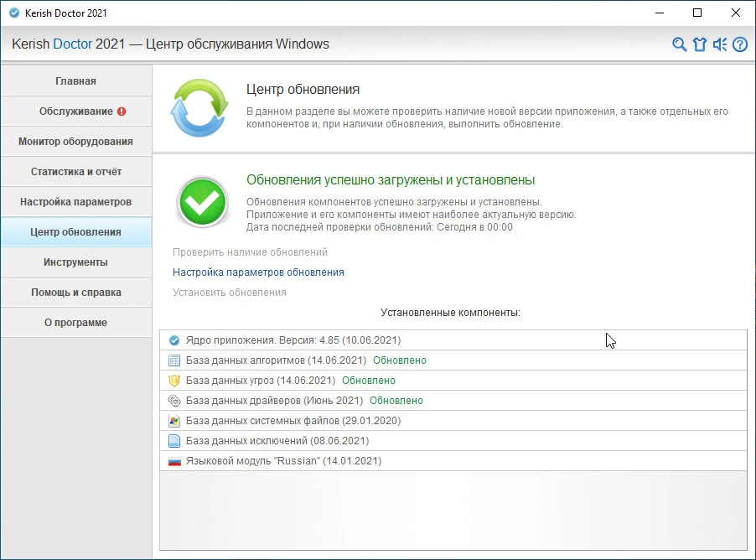Image resolution: width=756 pixels, height=560 pixels.
Task: Click Проверить наличие обновлений link
Action: coord(251,251)
